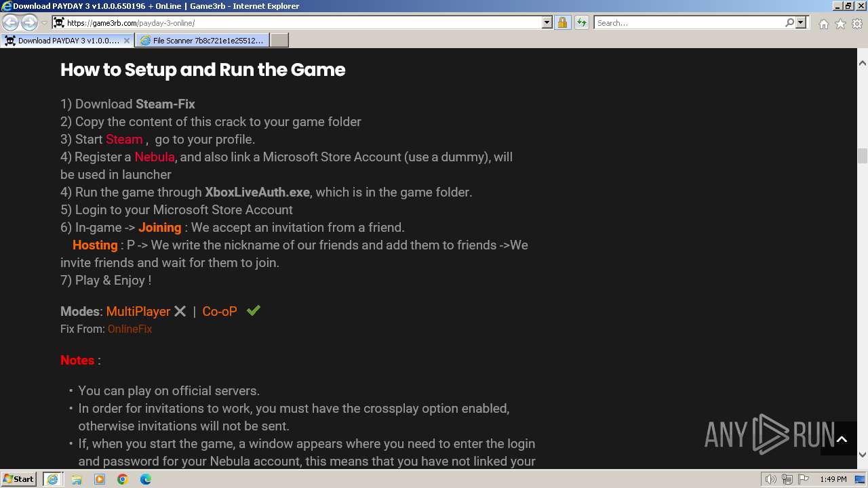
Task: Click the Internet Explorer title bar icon
Action: click(x=7, y=6)
